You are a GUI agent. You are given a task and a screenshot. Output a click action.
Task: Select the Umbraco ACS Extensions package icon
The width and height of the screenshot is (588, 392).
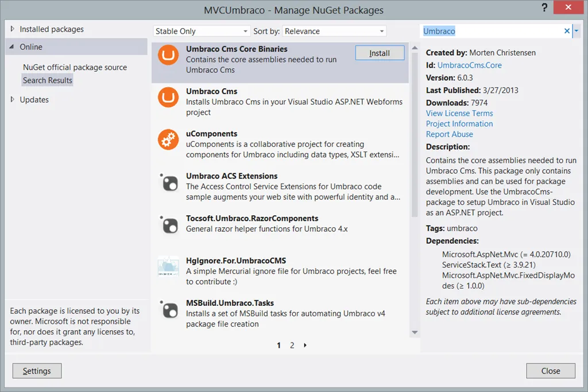[x=168, y=183]
